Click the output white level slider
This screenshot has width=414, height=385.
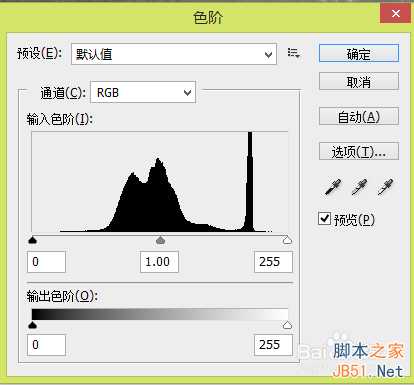[x=287, y=325]
